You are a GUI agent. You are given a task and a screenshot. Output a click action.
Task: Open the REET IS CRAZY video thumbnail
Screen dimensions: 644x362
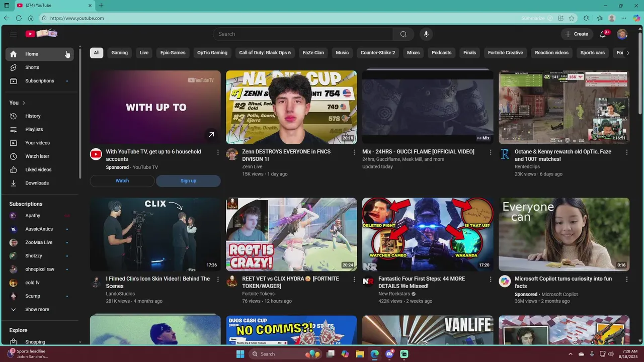291,234
